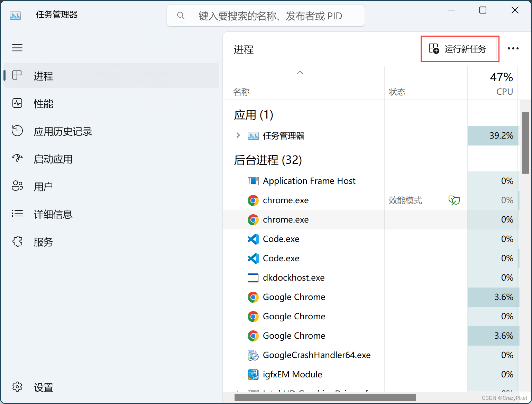
Task: Sort by the 状态 column header
Action: pos(426,83)
